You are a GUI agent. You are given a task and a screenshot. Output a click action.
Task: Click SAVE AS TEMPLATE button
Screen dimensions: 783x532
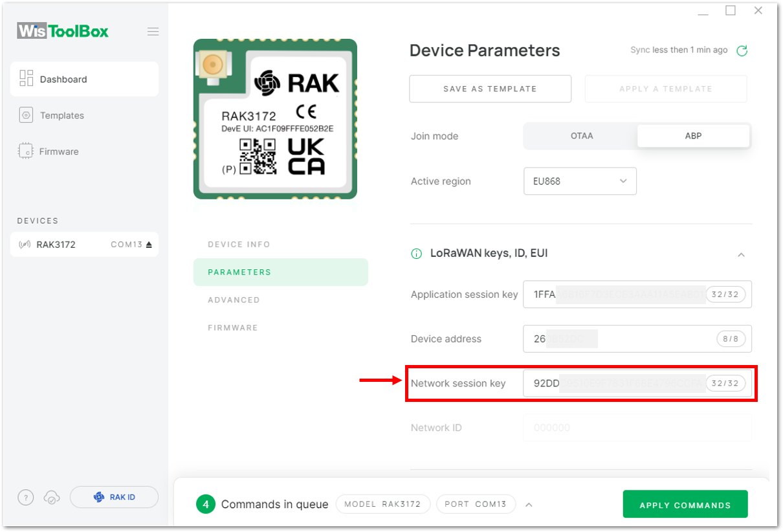pyautogui.click(x=490, y=89)
